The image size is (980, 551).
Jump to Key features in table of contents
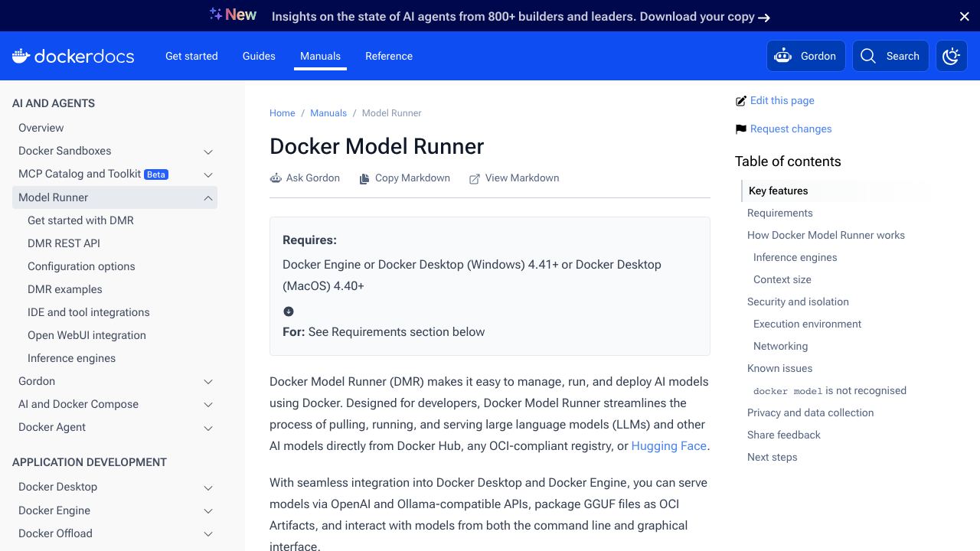click(x=779, y=191)
